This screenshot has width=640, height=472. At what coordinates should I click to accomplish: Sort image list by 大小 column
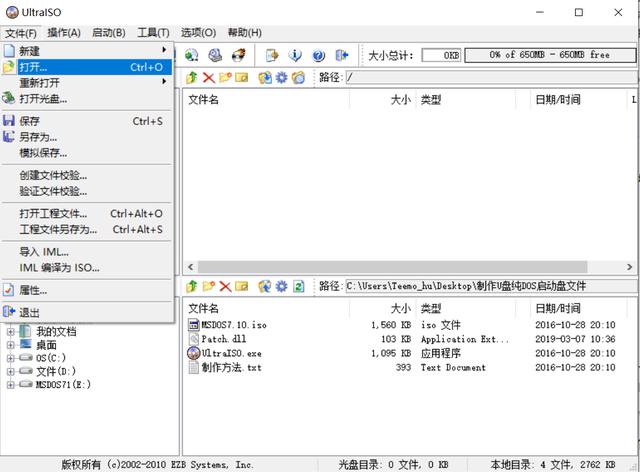(383, 100)
